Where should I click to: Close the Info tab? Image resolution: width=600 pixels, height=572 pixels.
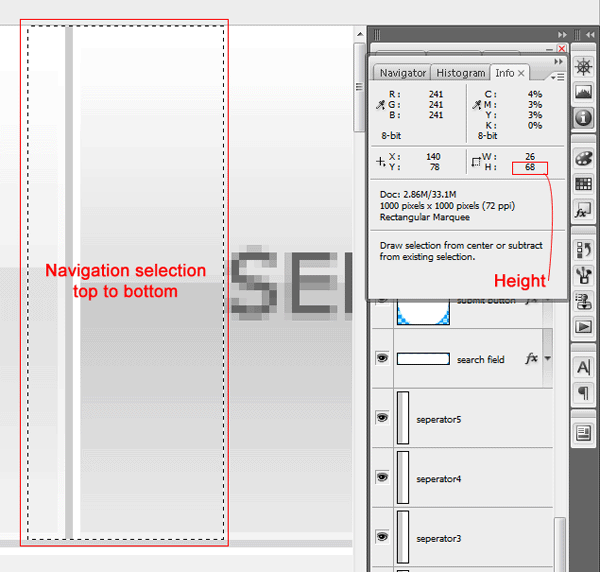pyautogui.click(x=521, y=73)
